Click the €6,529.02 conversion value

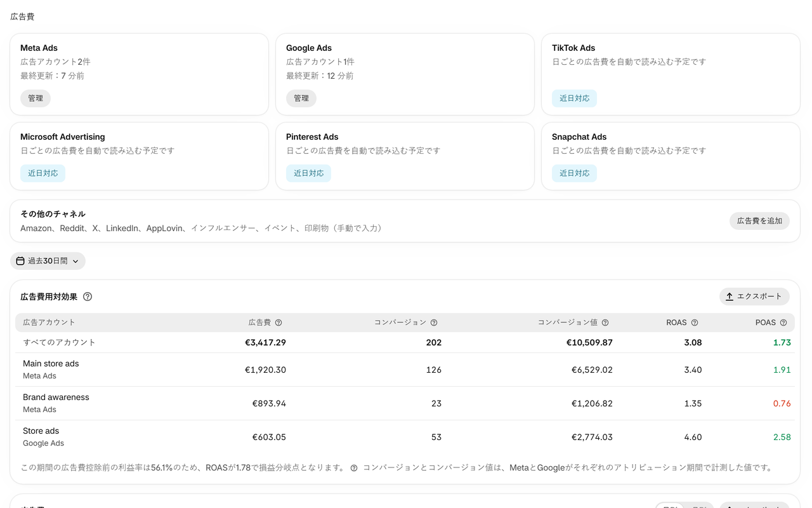[592, 370]
